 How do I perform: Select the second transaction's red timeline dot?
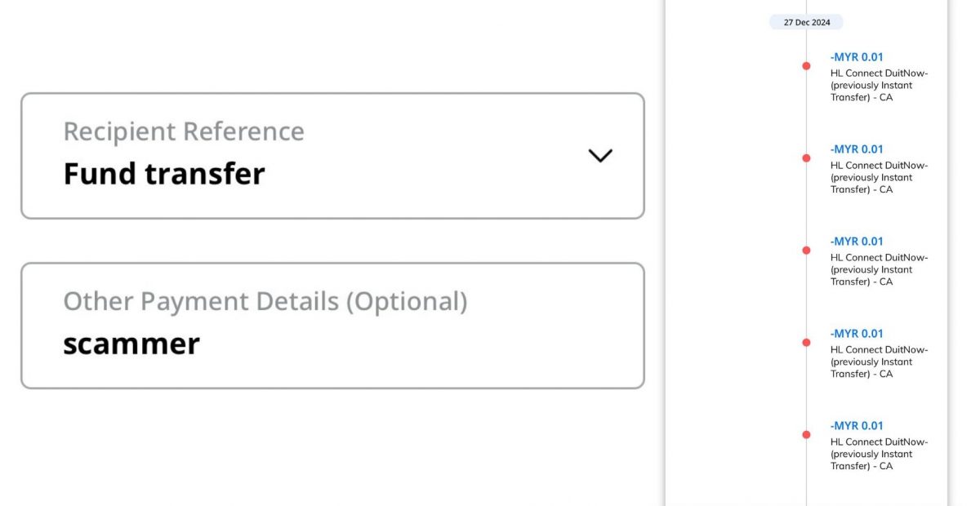point(806,158)
